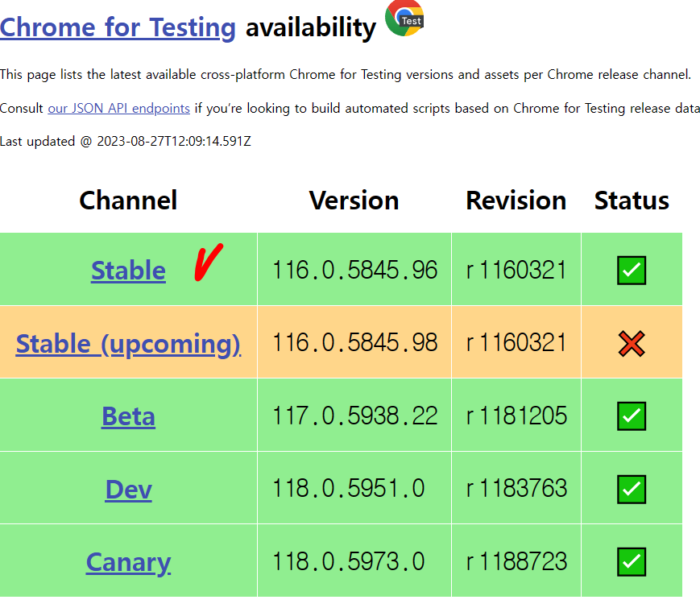Click the Chrome Test logo icon

point(404,18)
